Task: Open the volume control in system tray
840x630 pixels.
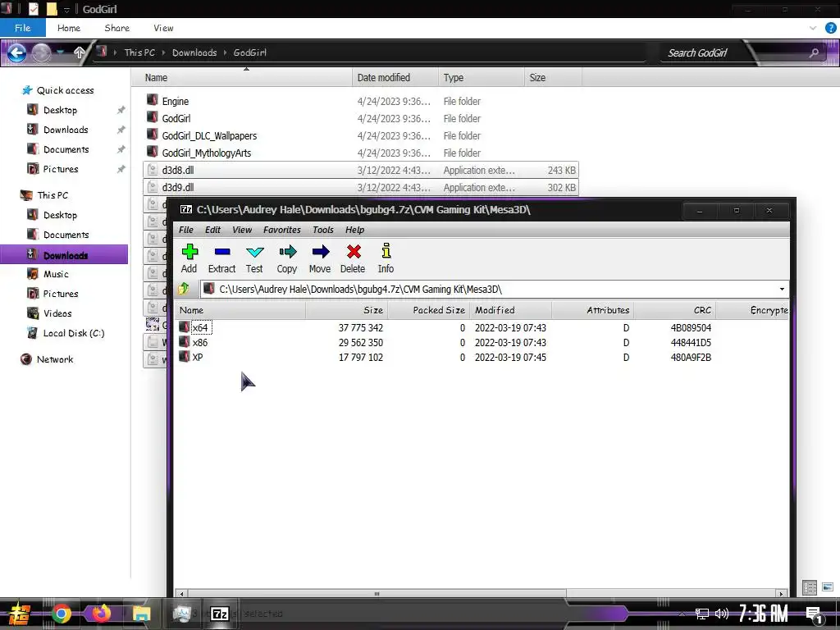Action: tap(722, 614)
